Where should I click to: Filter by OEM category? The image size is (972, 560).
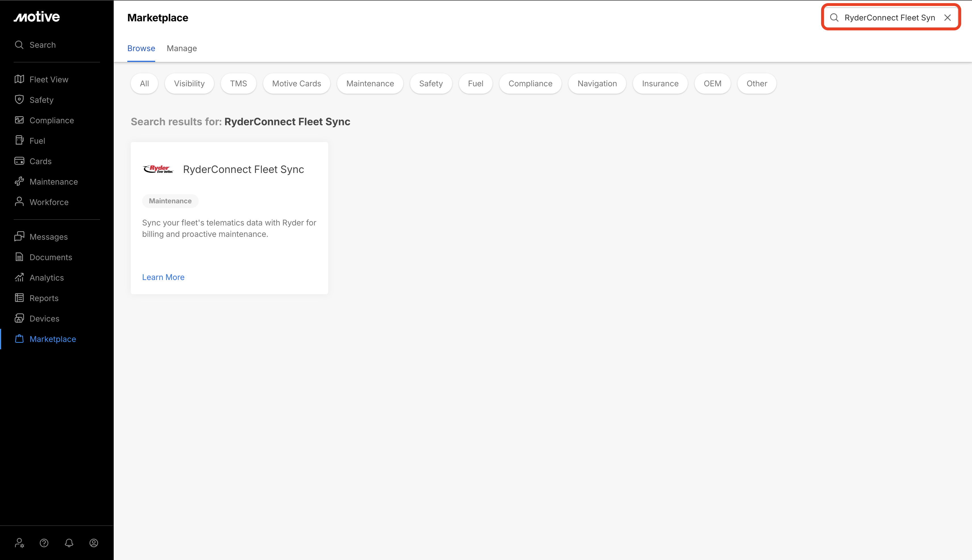pos(713,83)
